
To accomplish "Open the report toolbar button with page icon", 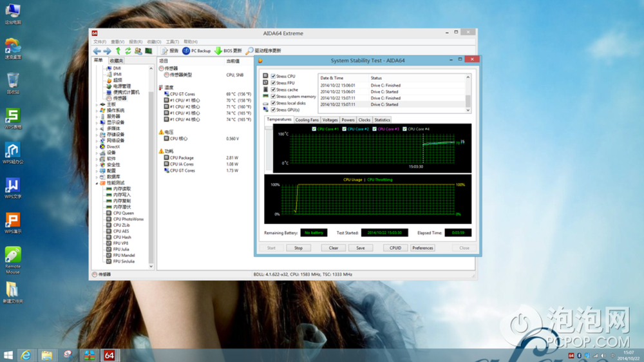I will coord(169,50).
